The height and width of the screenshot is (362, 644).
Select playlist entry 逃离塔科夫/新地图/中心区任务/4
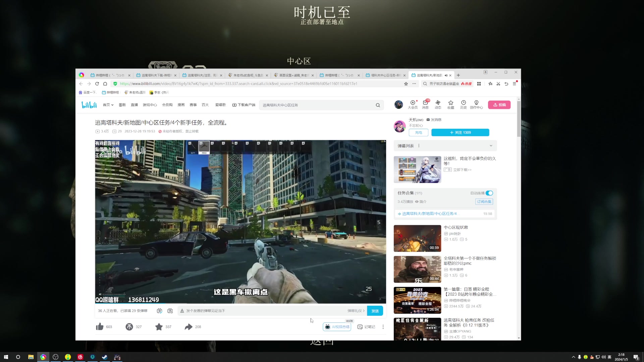445,214
